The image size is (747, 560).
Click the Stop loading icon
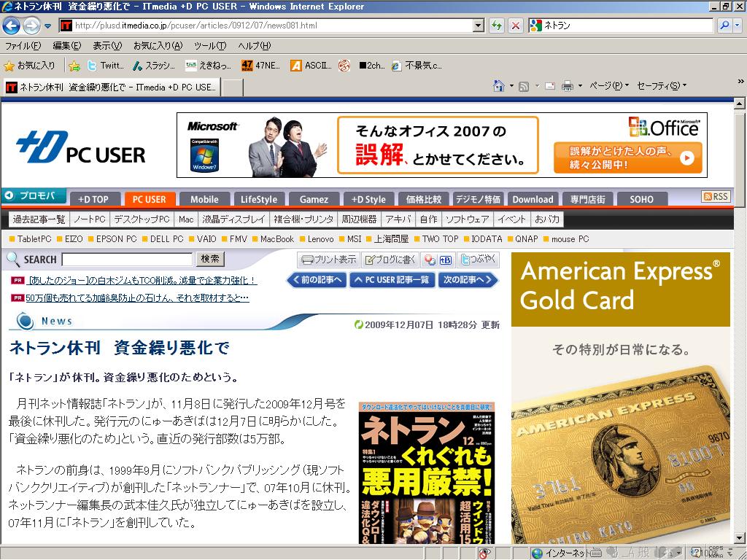coord(515,26)
